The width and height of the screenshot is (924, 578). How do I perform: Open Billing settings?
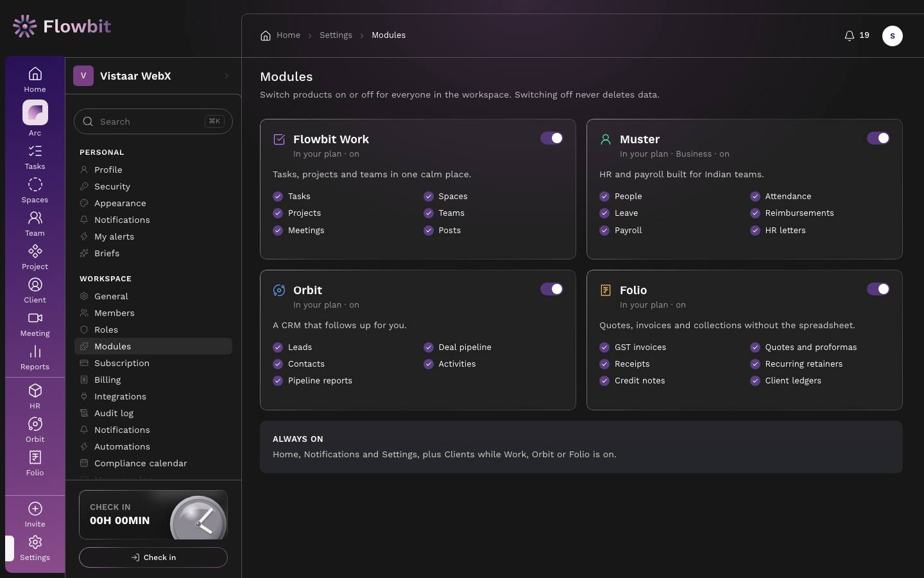tap(153, 380)
